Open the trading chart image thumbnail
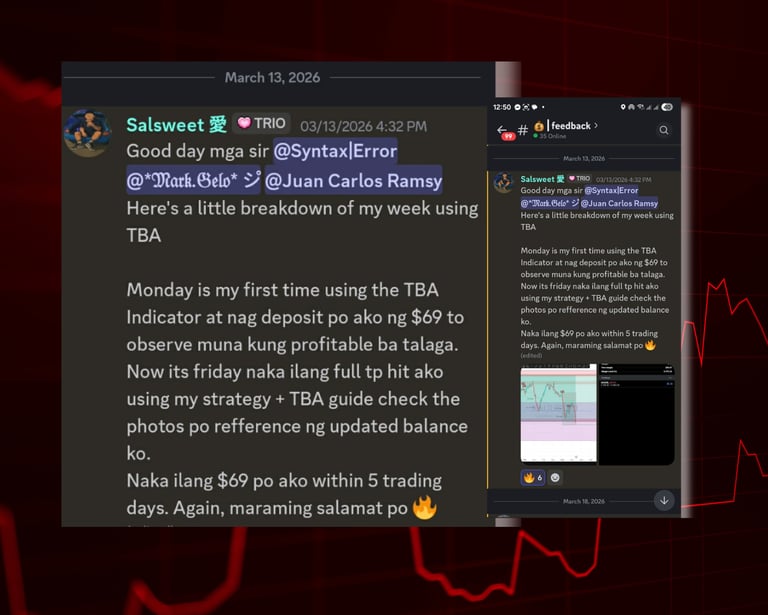The image size is (768, 615). tap(558, 413)
